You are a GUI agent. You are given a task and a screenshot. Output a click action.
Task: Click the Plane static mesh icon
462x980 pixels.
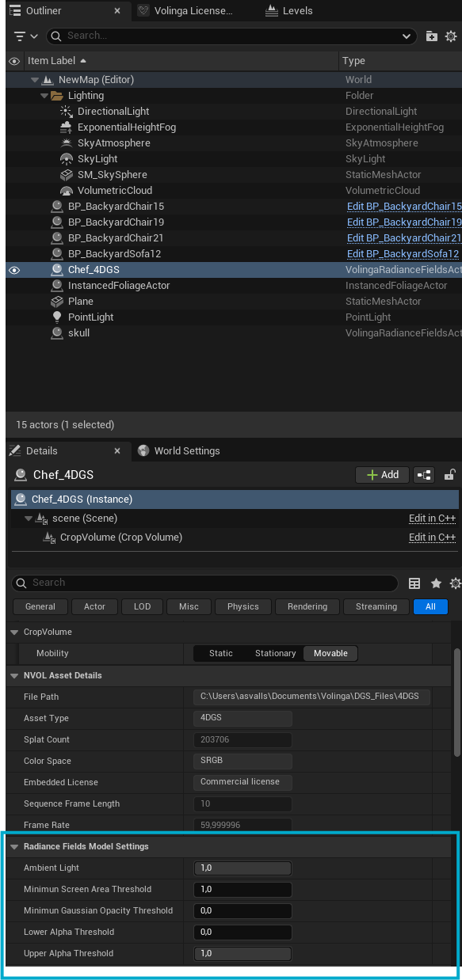[57, 302]
